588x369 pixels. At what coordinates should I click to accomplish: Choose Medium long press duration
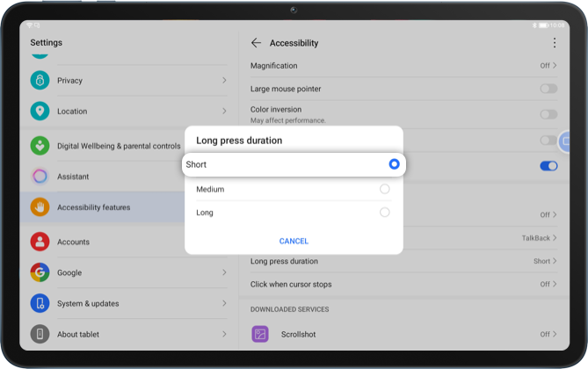[384, 189]
